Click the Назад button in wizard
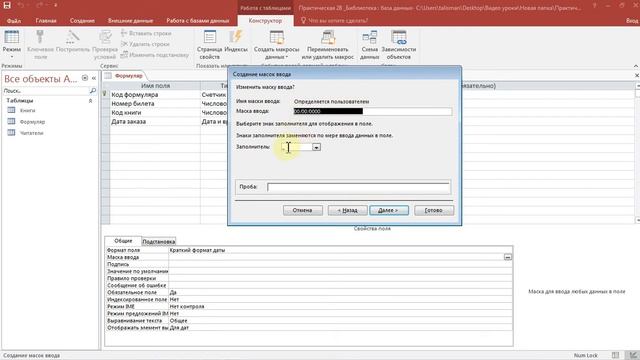This screenshot has width=640, height=360. 347,210
